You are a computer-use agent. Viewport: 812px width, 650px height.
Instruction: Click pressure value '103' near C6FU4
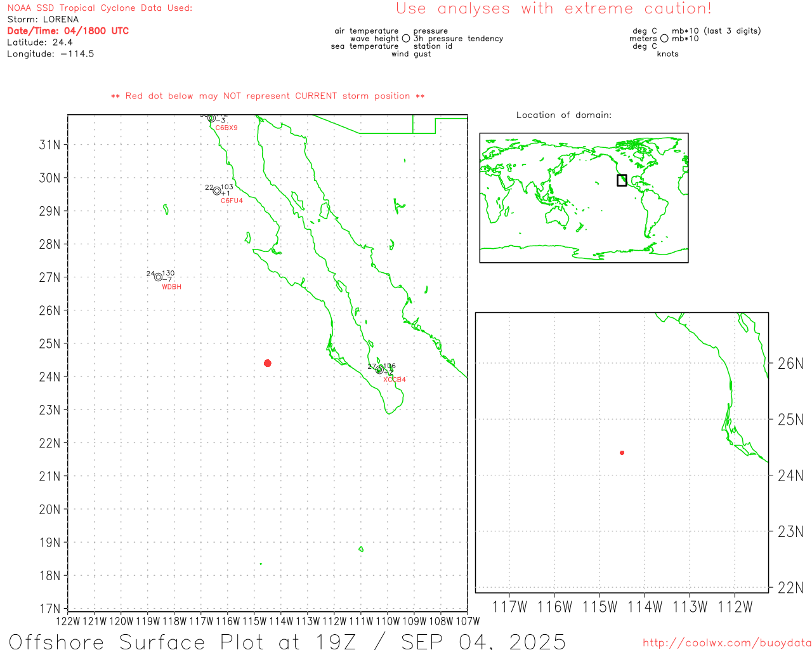tap(227, 187)
